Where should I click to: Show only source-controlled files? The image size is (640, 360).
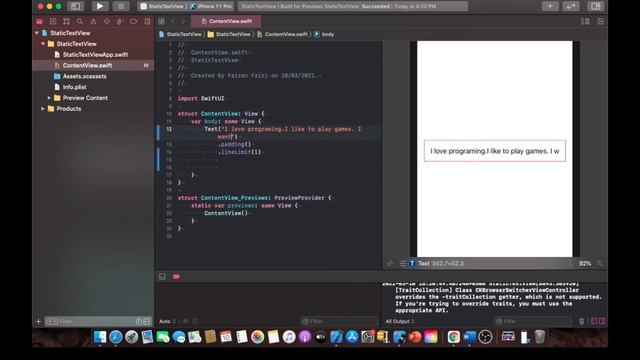[x=147, y=322]
